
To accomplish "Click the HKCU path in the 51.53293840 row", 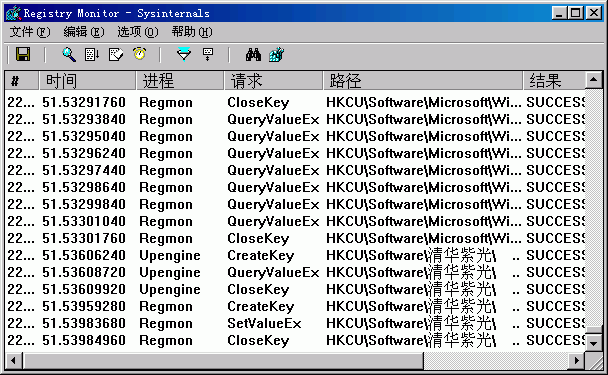I will click(x=423, y=119).
